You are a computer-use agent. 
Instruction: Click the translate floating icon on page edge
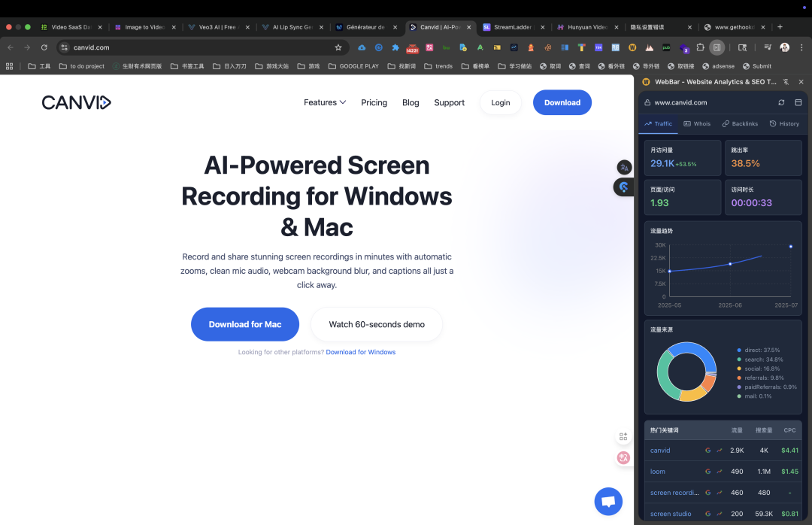tap(624, 168)
